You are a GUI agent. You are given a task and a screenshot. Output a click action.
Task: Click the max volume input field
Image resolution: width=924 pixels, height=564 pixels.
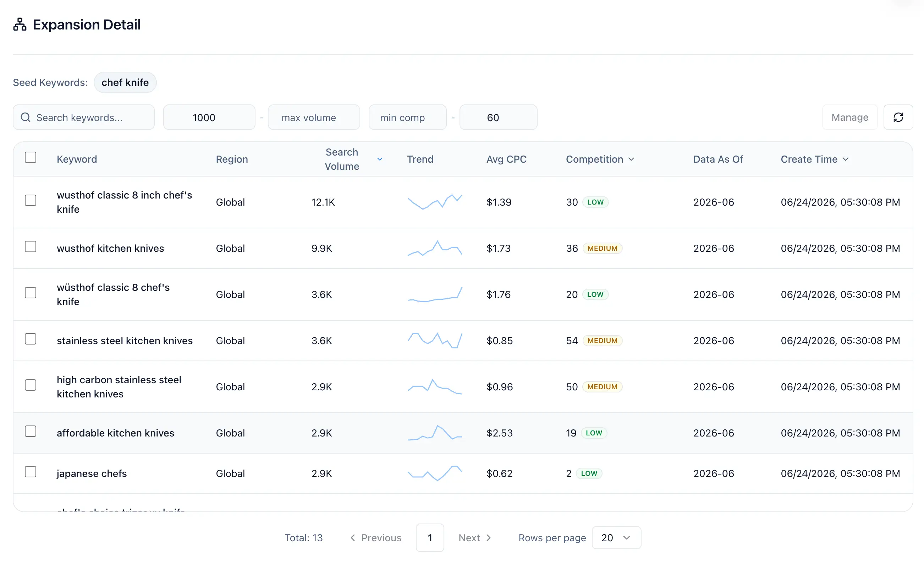point(314,118)
